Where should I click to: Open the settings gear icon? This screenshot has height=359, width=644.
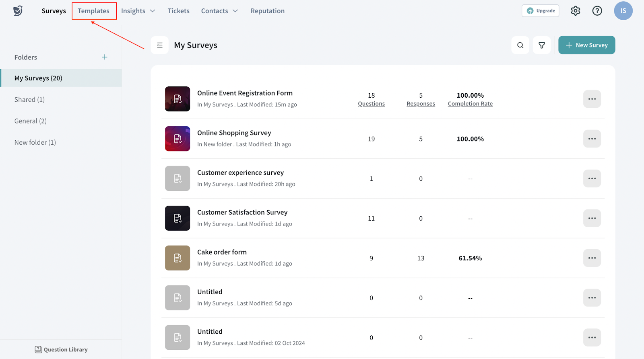click(x=575, y=11)
